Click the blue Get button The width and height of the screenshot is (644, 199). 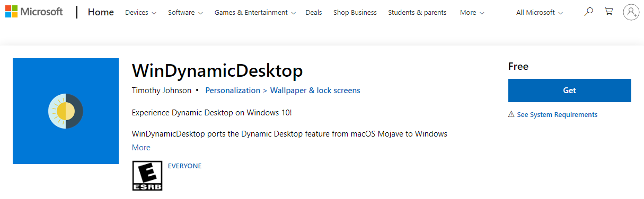click(570, 91)
